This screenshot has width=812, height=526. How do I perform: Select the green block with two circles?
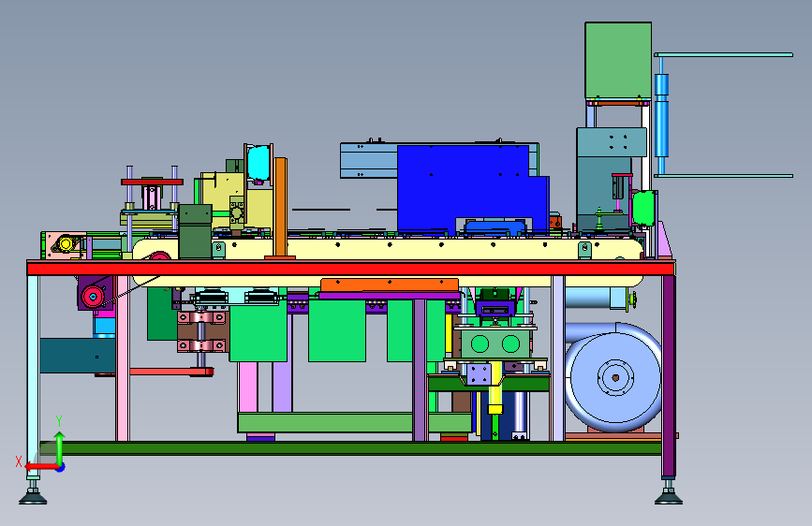point(495,343)
